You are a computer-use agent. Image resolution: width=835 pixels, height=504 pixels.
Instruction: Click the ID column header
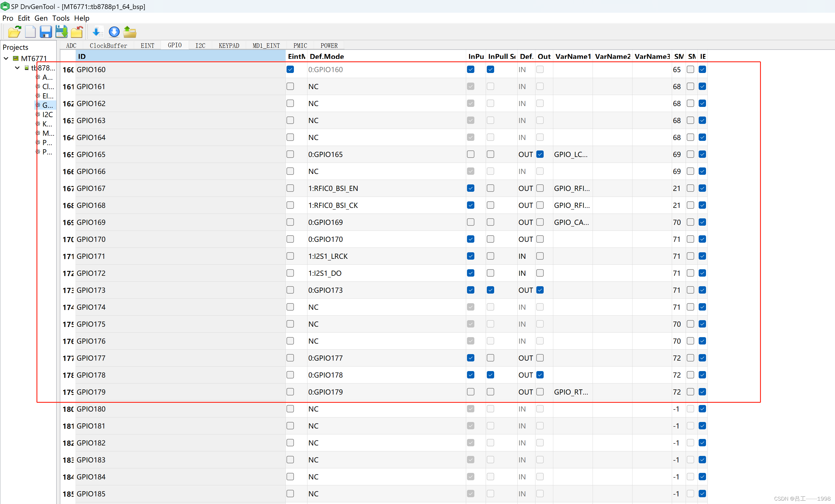click(x=181, y=56)
